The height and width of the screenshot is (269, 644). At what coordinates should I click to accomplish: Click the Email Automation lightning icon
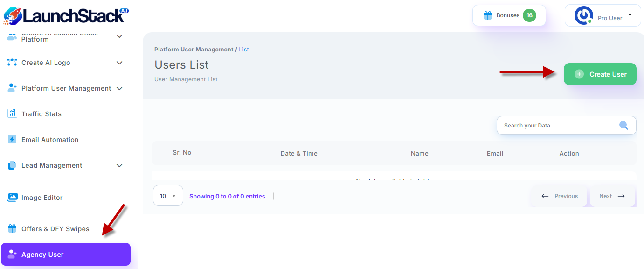click(x=12, y=140)
